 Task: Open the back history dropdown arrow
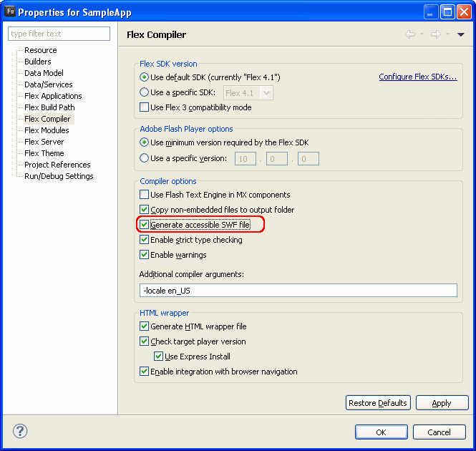click(x=422, y=34)
